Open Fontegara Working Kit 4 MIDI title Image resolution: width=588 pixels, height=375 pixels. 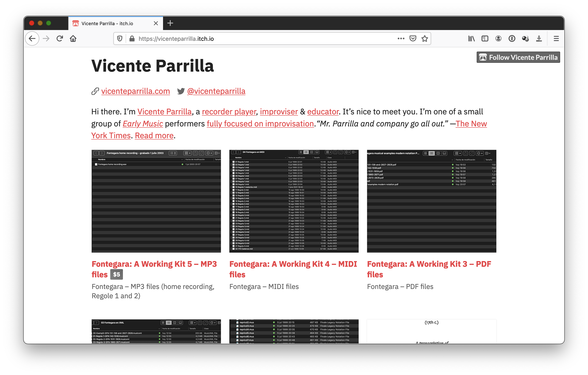click(293, 269)
